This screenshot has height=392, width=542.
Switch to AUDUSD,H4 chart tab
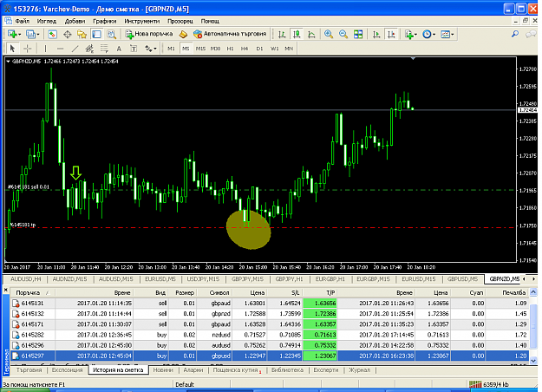pos(25,279)
